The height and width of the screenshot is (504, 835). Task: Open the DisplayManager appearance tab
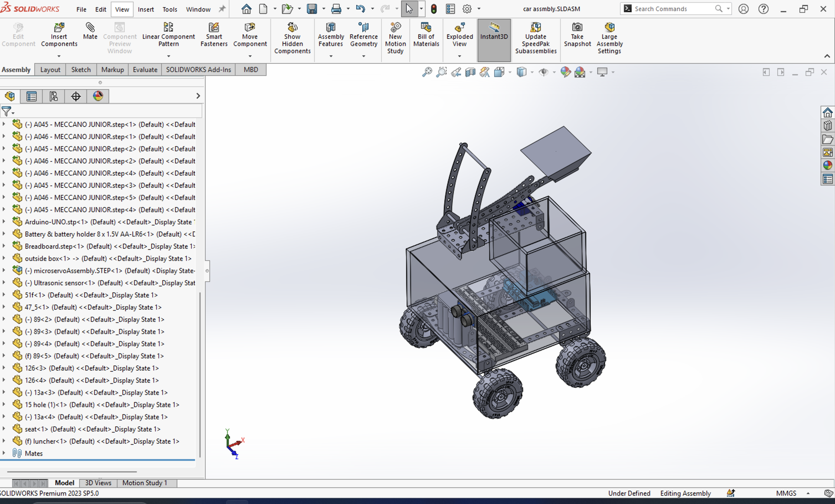click(98, 96)
